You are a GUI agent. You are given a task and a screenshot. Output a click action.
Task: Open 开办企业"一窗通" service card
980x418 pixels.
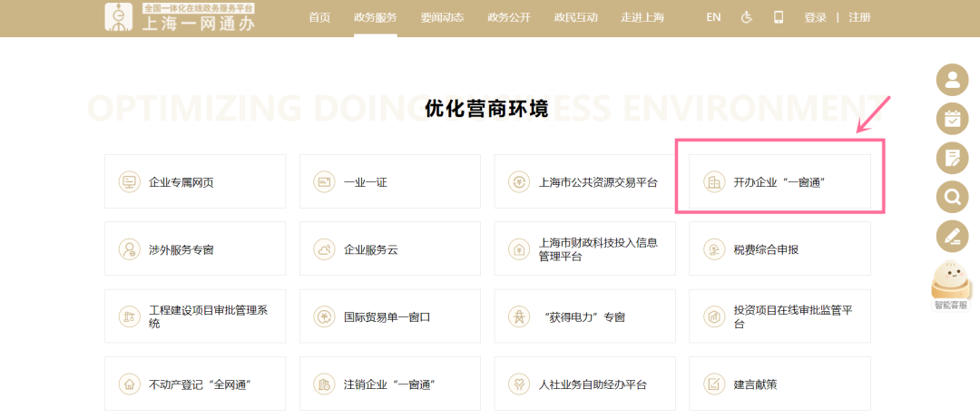(x=779, y=181)
